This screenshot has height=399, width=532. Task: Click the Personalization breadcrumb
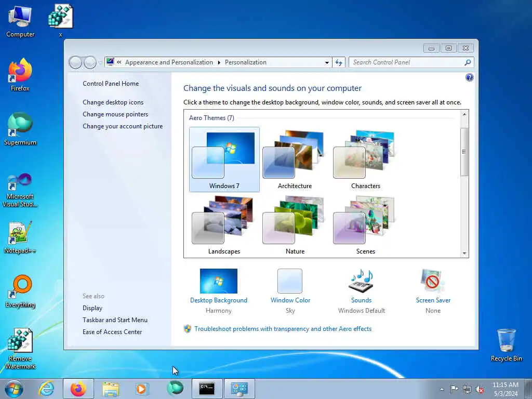[246, 62]
